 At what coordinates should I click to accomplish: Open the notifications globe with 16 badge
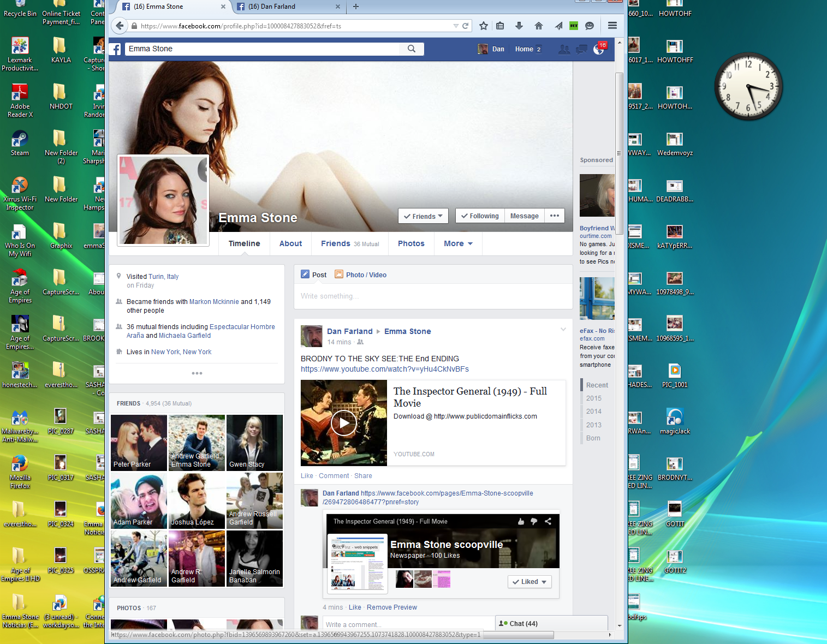pos(599,49)
